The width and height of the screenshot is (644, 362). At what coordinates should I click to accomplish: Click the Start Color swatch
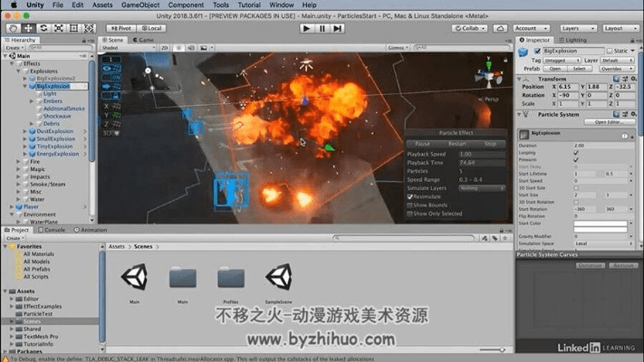[x=601, y=224]
